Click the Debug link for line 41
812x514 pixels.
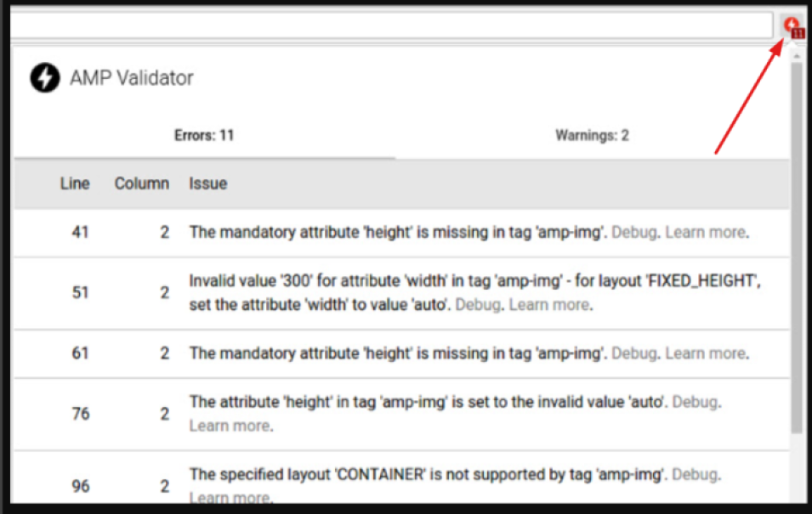633,232
